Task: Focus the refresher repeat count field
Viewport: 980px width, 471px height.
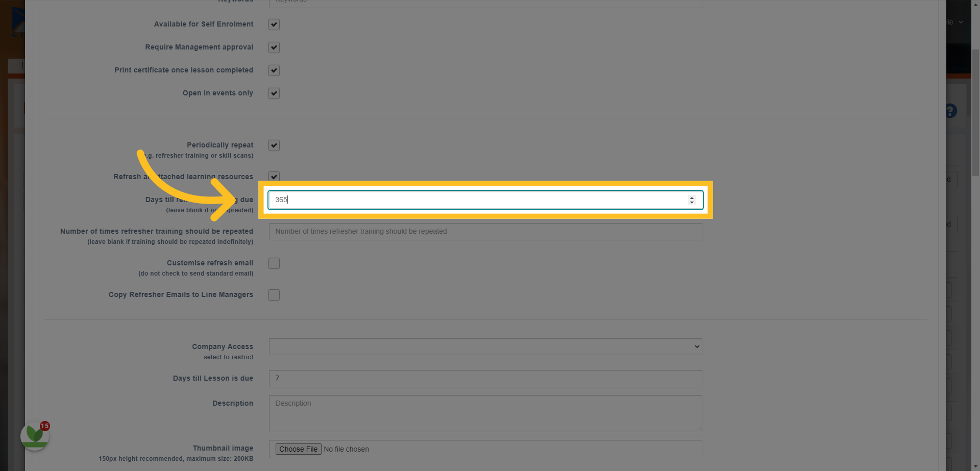Action: (x=485, y=232)
